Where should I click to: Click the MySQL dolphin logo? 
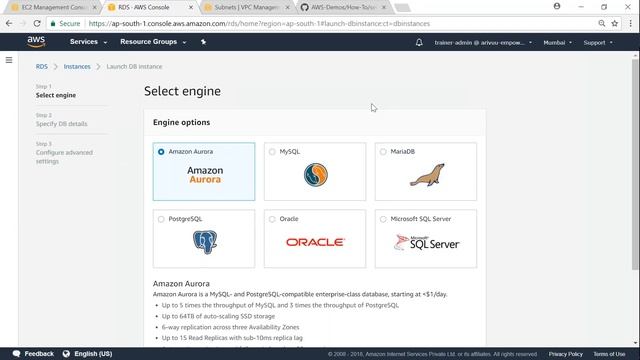click(x=316, y=175)
